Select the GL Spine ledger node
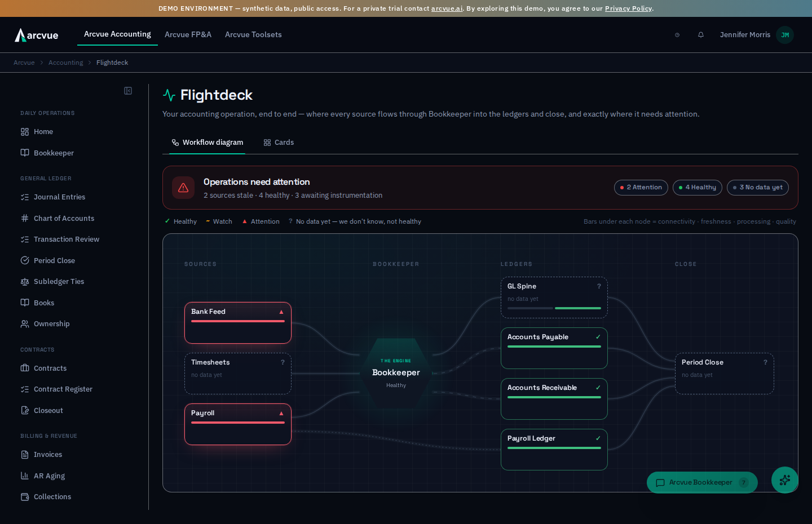The image size is (812, 524). [x=554, y=297]
